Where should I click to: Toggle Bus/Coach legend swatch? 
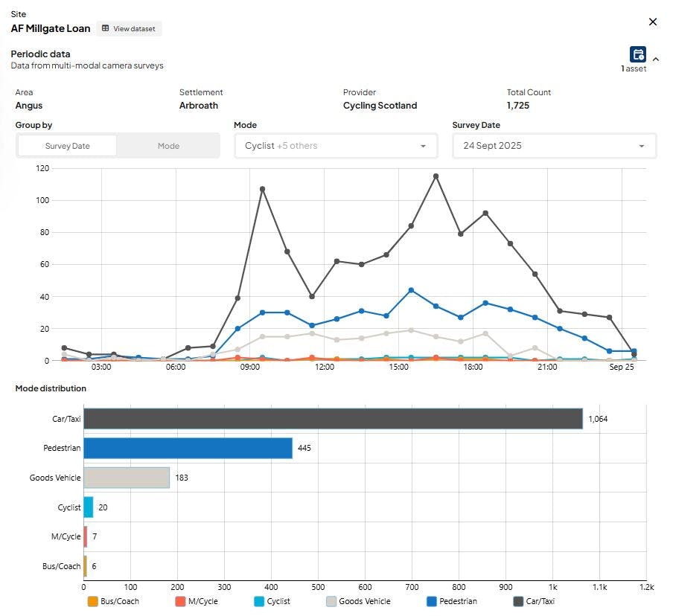click(x=93, y=601)
